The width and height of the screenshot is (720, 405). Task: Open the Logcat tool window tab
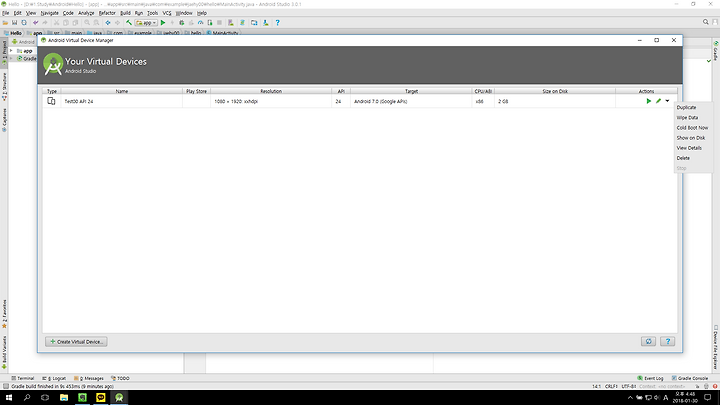54,378
